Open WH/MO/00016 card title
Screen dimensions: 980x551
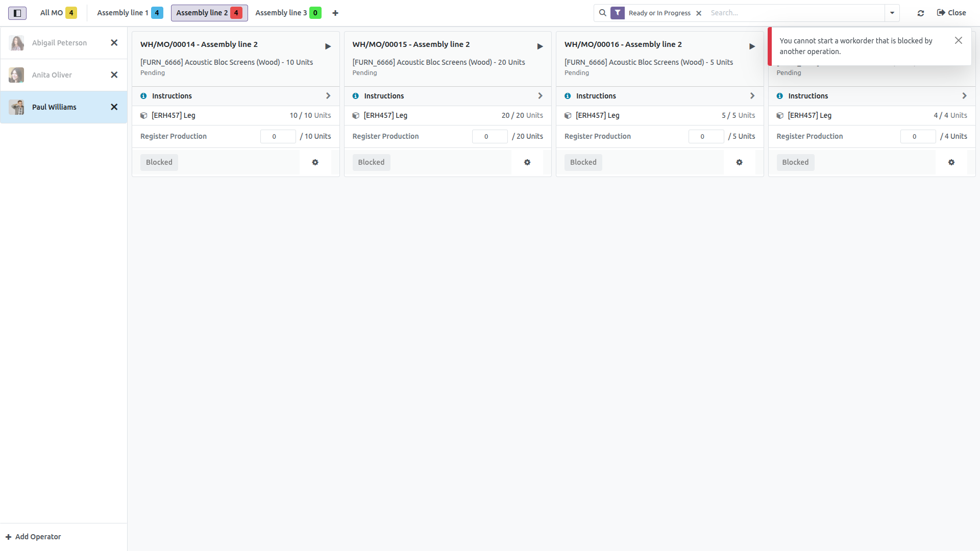[623, 44]
